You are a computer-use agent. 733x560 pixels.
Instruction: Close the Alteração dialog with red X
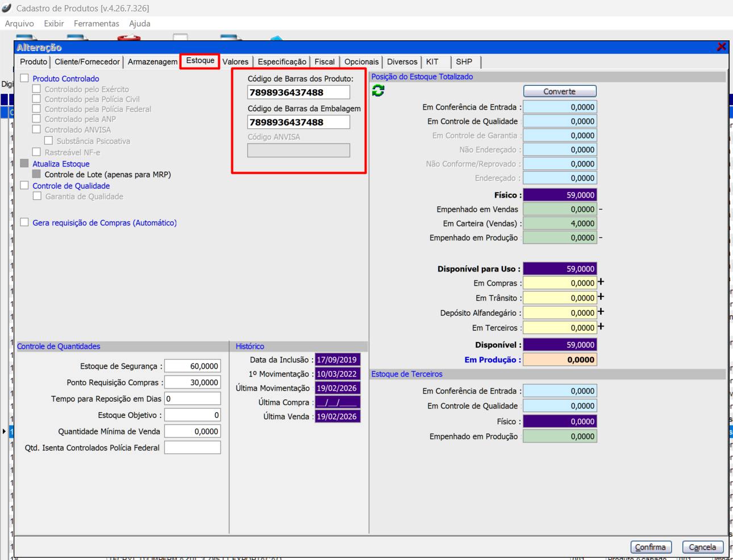coord(721,47)
